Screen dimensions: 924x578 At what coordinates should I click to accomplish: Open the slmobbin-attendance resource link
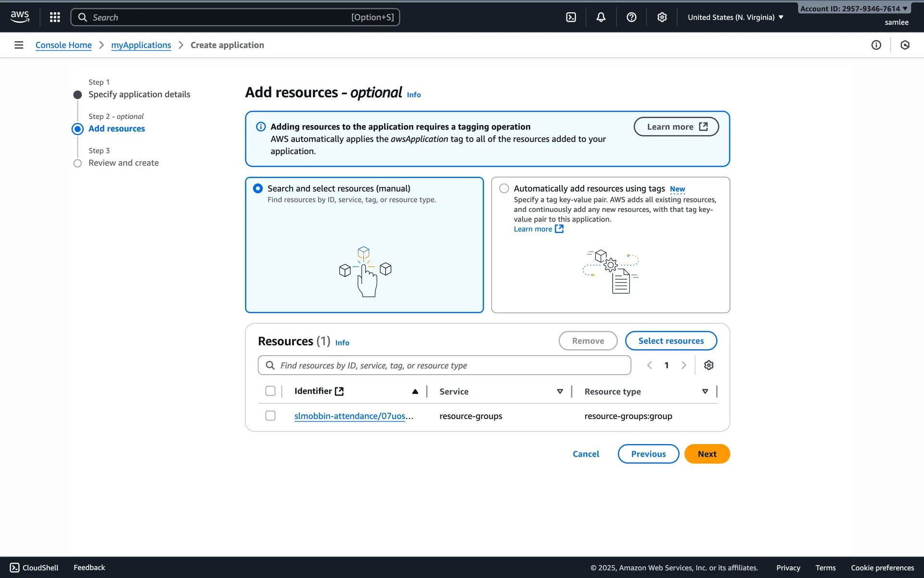(x=350, y=416)
